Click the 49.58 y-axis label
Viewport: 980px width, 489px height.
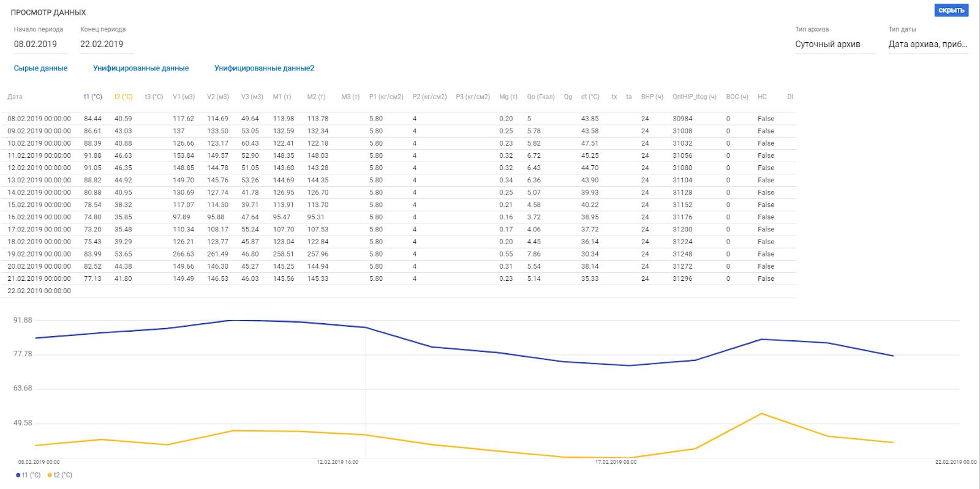[x=23, y=423]
